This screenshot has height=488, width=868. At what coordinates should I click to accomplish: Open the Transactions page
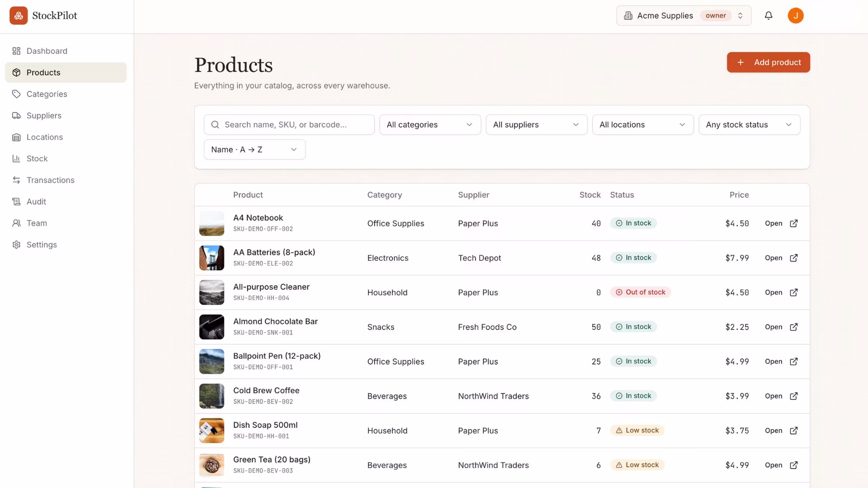pos(66,180)
